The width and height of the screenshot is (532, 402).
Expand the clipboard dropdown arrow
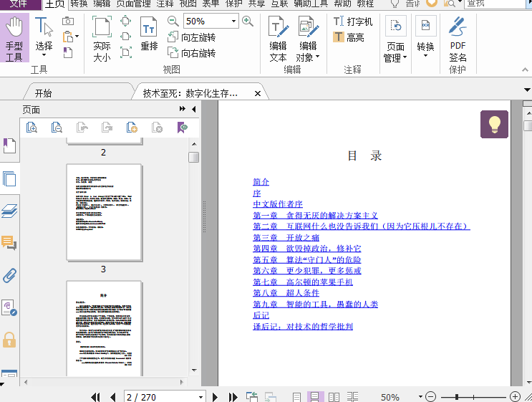[77, 37]
